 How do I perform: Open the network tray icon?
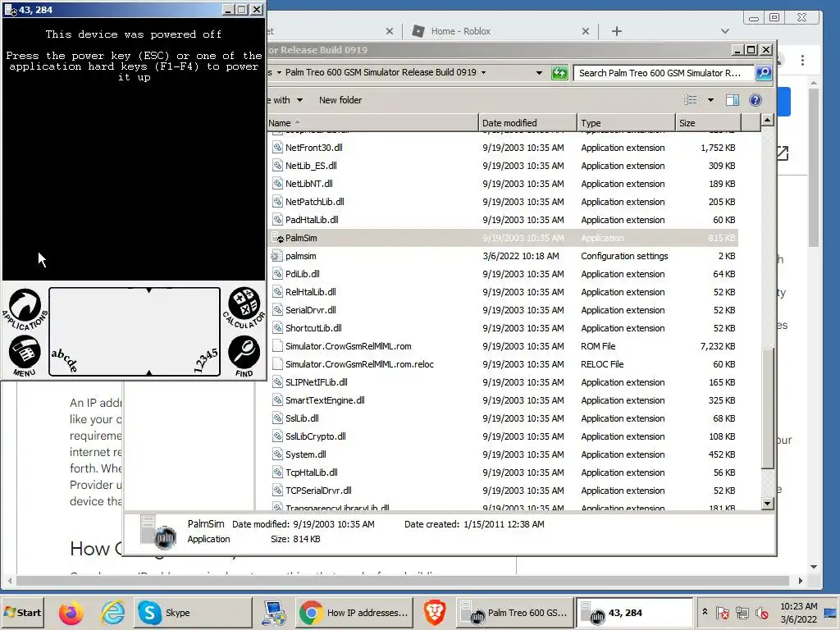742,612
